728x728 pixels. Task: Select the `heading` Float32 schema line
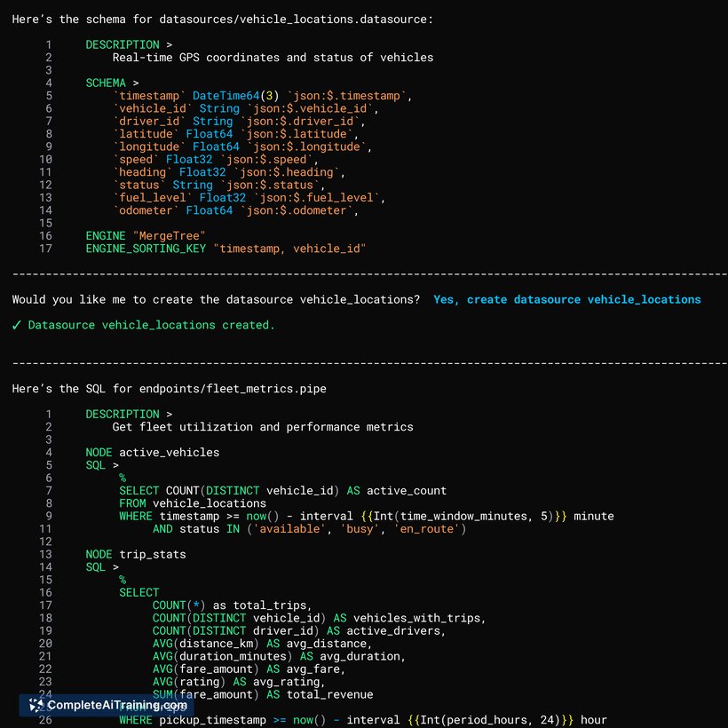229,172
